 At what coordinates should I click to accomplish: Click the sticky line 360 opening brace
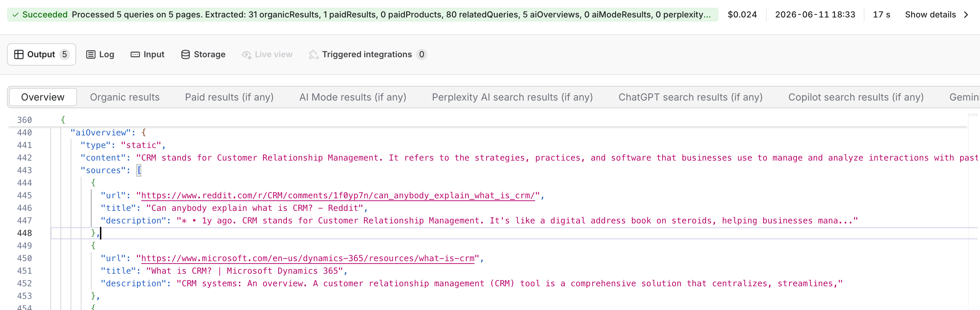point(63,120)
